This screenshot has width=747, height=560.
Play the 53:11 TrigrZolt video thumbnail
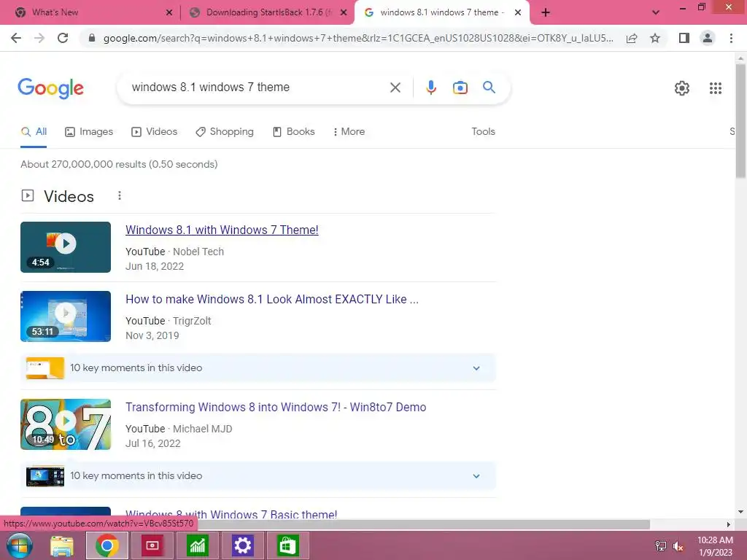click(x=66, y=316)
